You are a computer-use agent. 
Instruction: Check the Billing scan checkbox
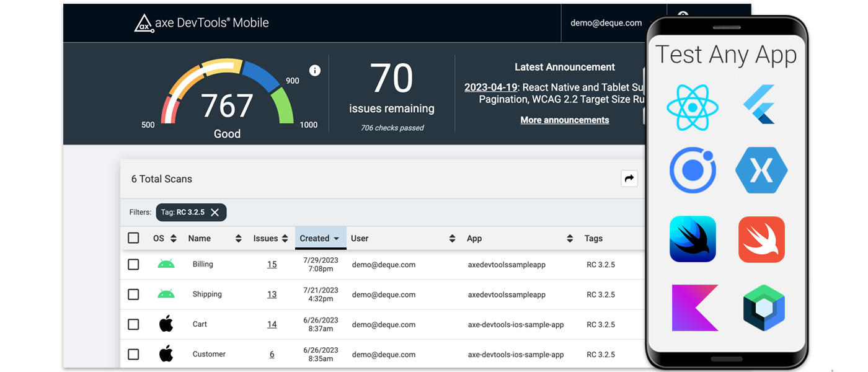pyautogui.click(x=133, y=264)
